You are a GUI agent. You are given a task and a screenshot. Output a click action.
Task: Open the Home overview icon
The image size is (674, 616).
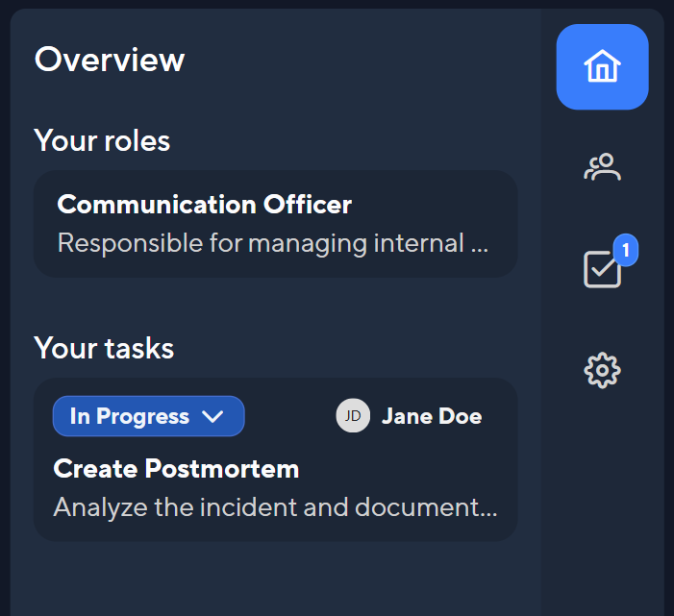coord(602,66)
